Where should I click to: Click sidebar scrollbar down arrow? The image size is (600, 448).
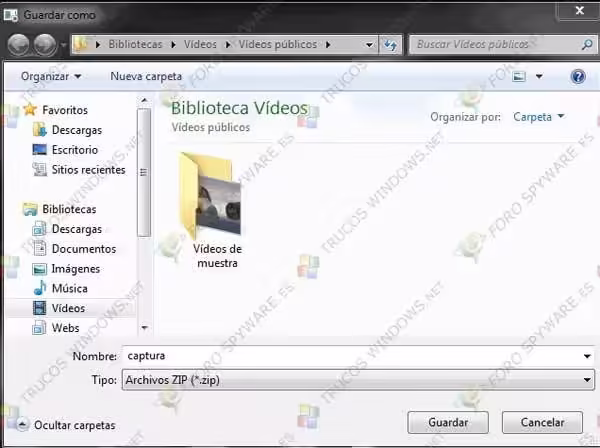click(x=144, y=328)
